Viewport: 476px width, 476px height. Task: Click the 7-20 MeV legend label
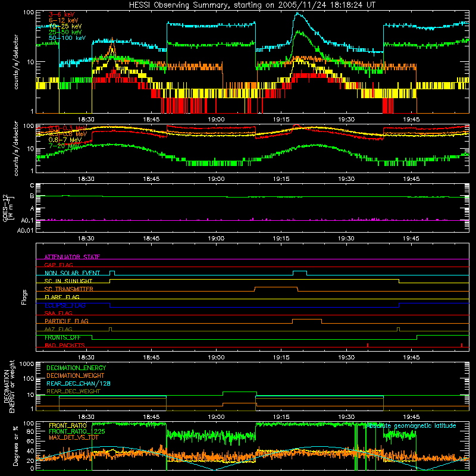coord(64,146)
